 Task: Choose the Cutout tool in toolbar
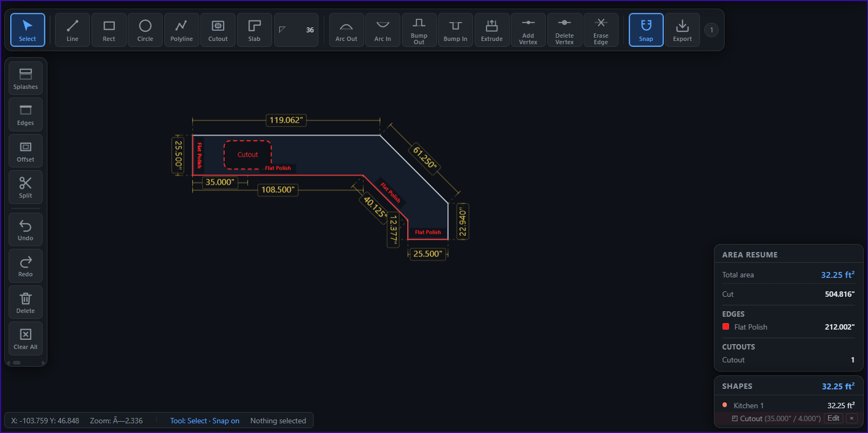pos(218,30)
